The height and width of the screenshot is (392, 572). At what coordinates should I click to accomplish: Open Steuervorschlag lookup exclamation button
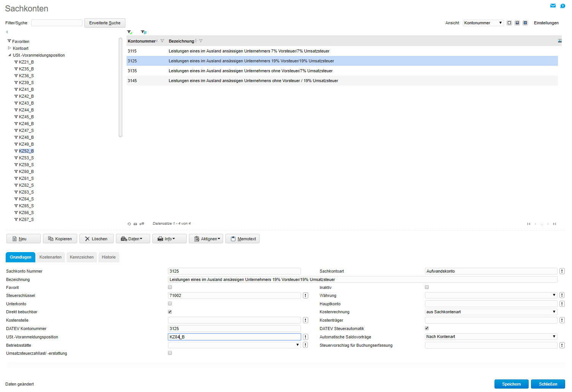562,345
